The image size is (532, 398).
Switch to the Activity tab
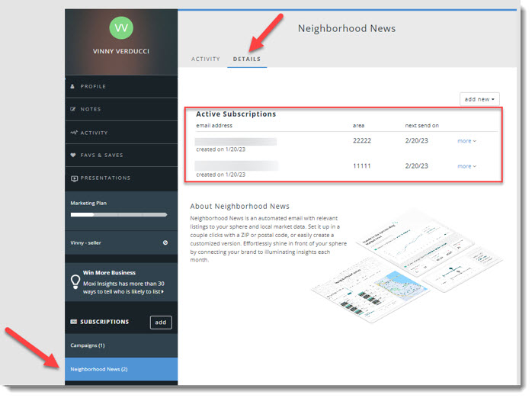coord(205,59)
